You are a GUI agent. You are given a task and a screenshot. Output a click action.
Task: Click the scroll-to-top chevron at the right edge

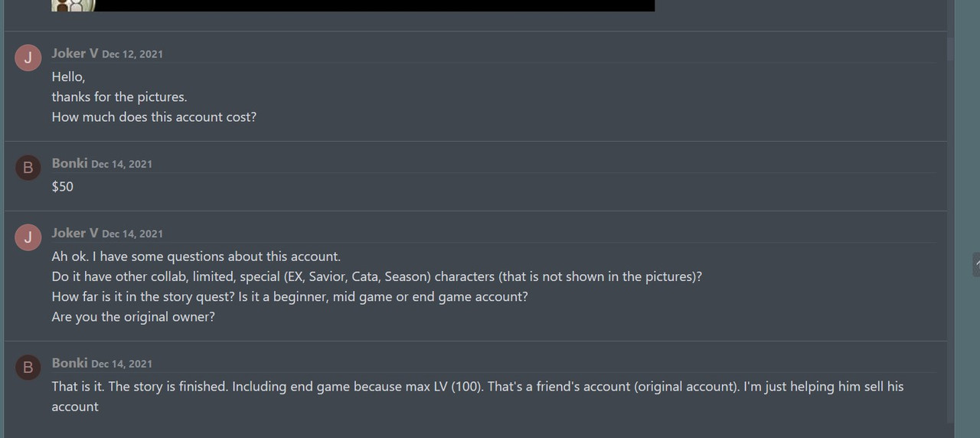[977, 263]
